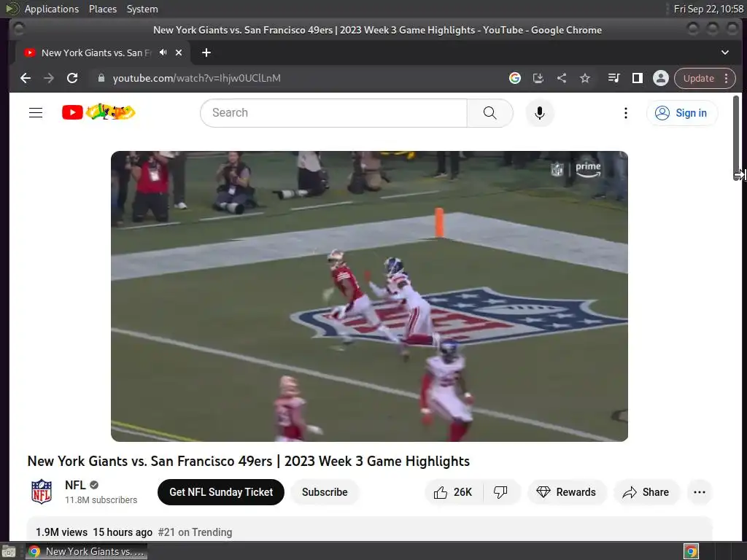Select the Chrome window in taskbar

tap(86, 551)
